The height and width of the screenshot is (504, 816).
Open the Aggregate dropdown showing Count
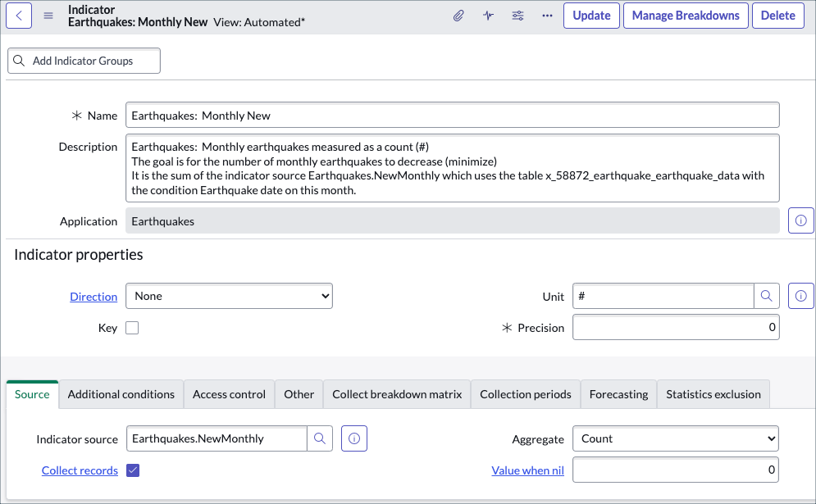[x=675, y=438]
